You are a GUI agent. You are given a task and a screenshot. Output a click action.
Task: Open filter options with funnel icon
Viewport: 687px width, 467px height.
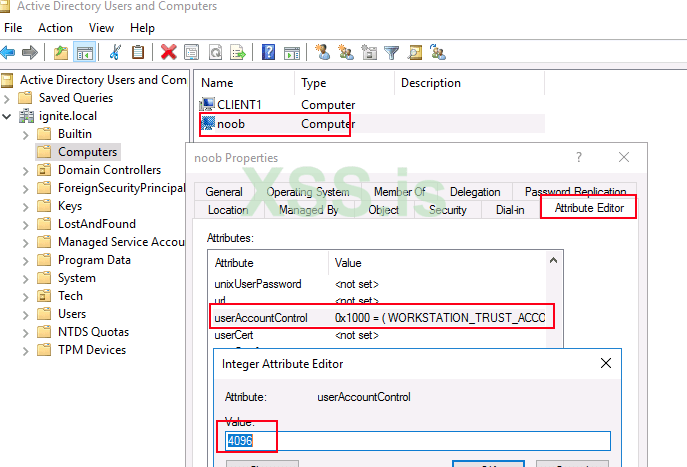point(391,53)
